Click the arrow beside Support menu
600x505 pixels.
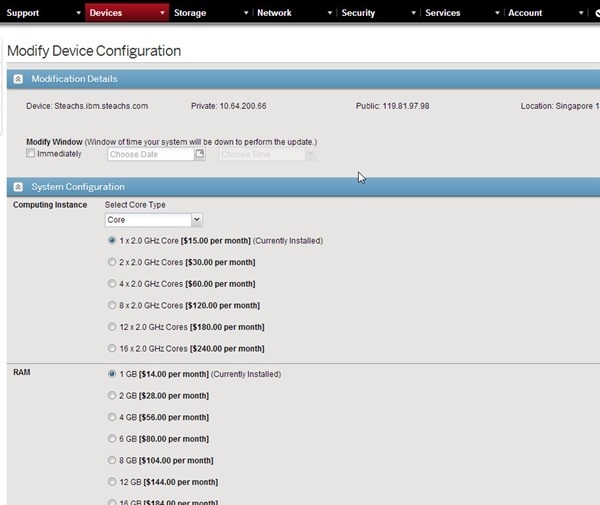click(78, 13)
